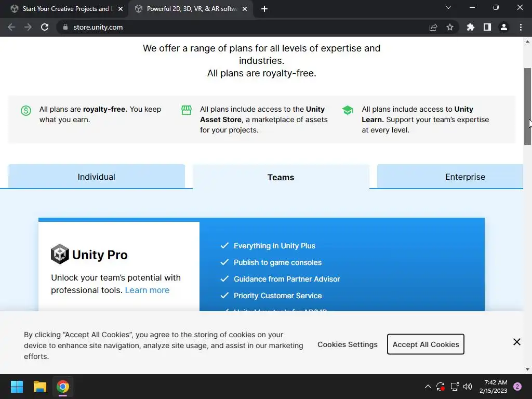Click Guidance from Partner Advisor text
Viewport: 532px width, 399px height.
[287, 279]
